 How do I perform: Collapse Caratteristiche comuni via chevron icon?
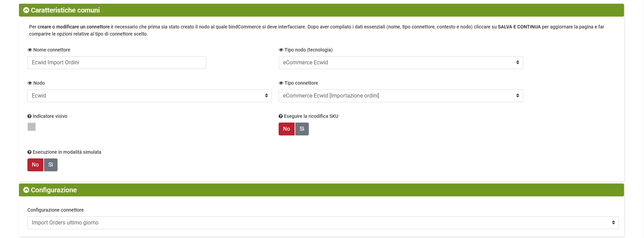click(26, 10)
